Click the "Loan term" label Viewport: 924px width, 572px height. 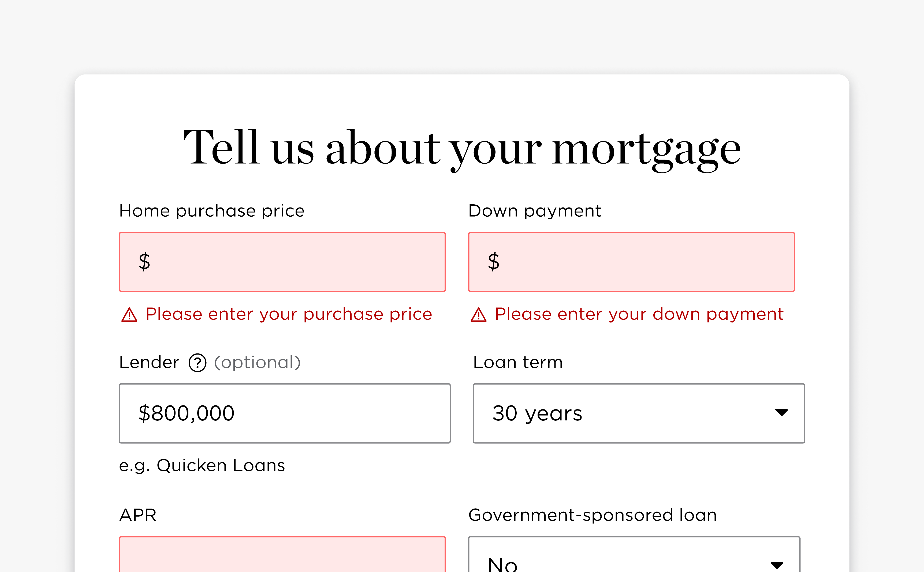click(517, 362)
